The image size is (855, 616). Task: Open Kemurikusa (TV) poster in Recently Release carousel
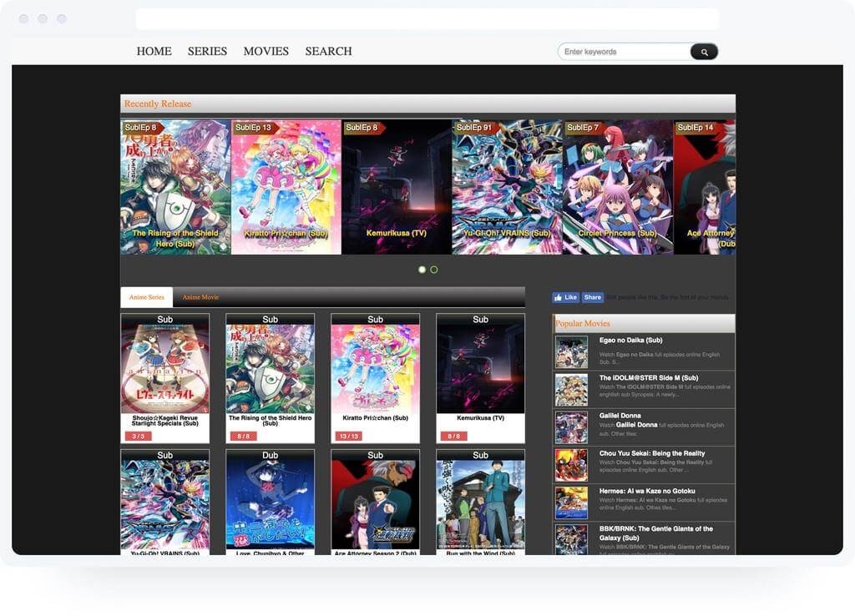pos(397,187)
